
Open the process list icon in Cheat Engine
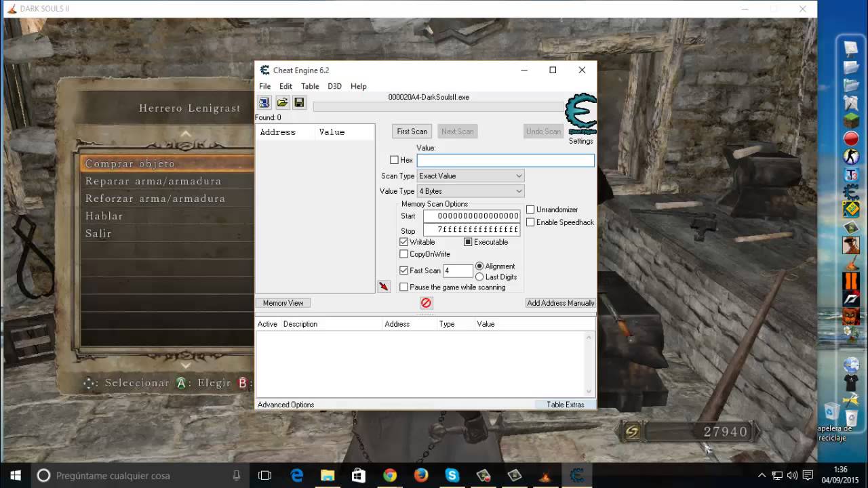click(264, 102)
